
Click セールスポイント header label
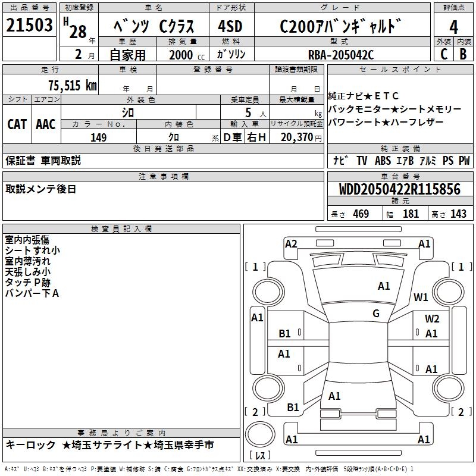pyautogui.click(x=400, y=70)
